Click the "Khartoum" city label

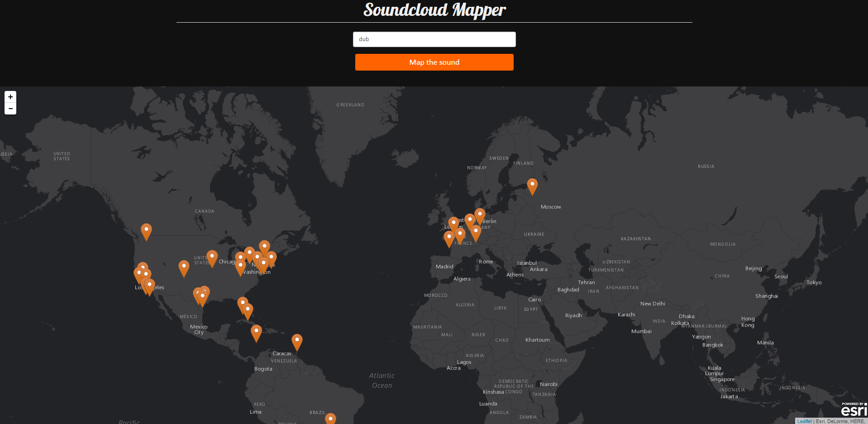tap(538, 340)
